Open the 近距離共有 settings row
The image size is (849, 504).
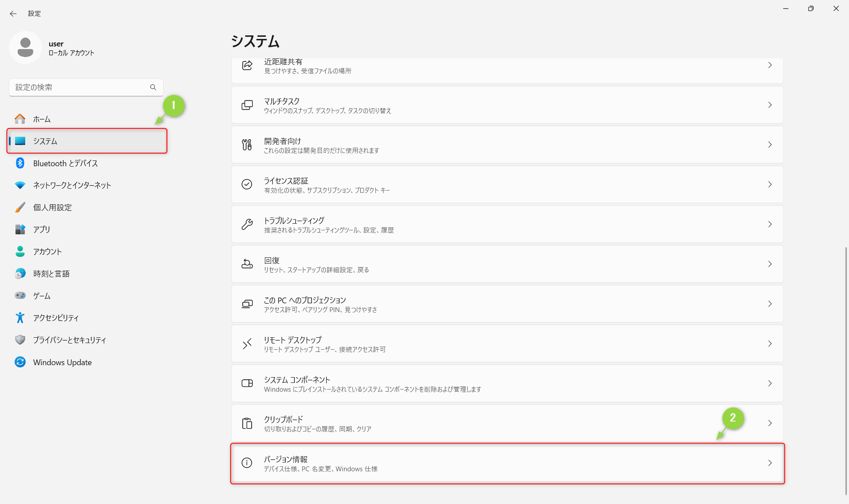click(x=507, y=66)
